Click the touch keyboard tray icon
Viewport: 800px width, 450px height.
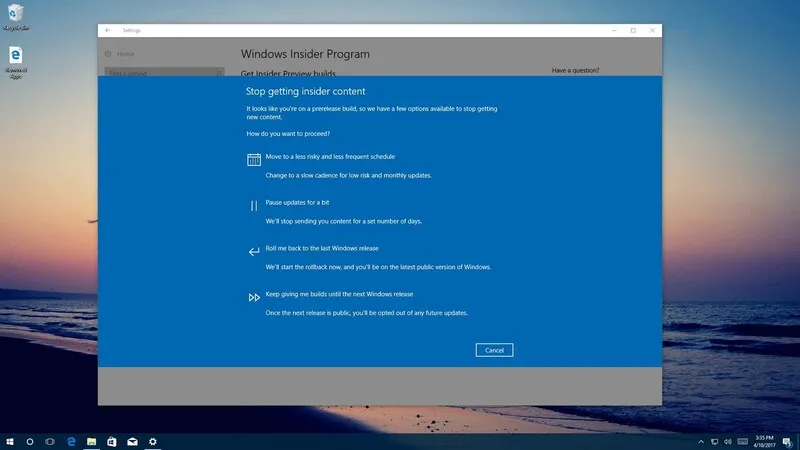click(x=743, y=442)
